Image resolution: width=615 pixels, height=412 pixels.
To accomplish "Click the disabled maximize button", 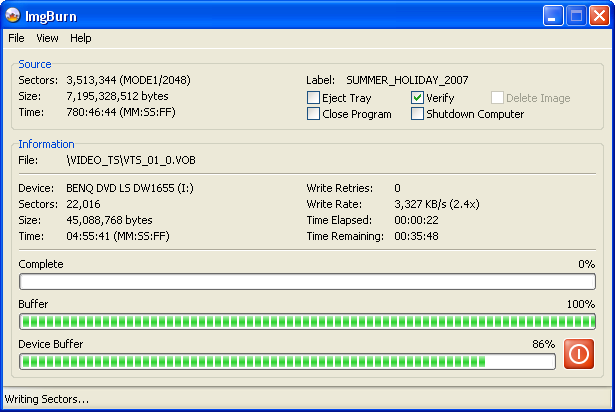I will coord(576,16).
